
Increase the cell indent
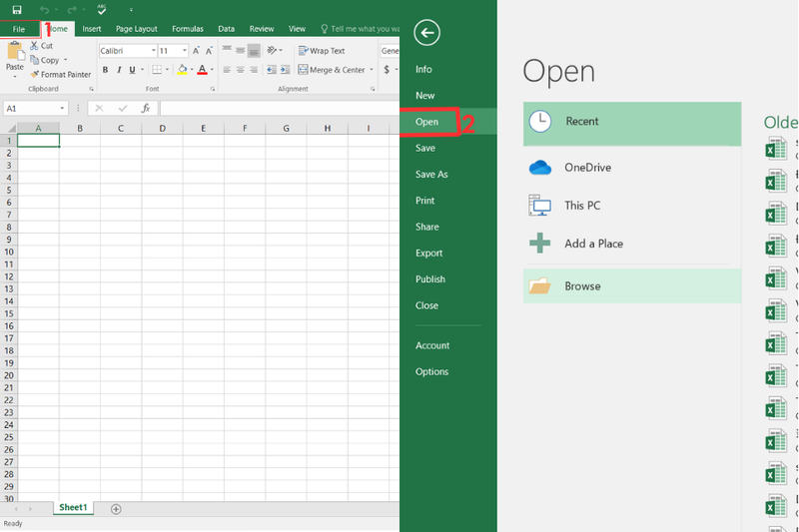pos(286,70)
